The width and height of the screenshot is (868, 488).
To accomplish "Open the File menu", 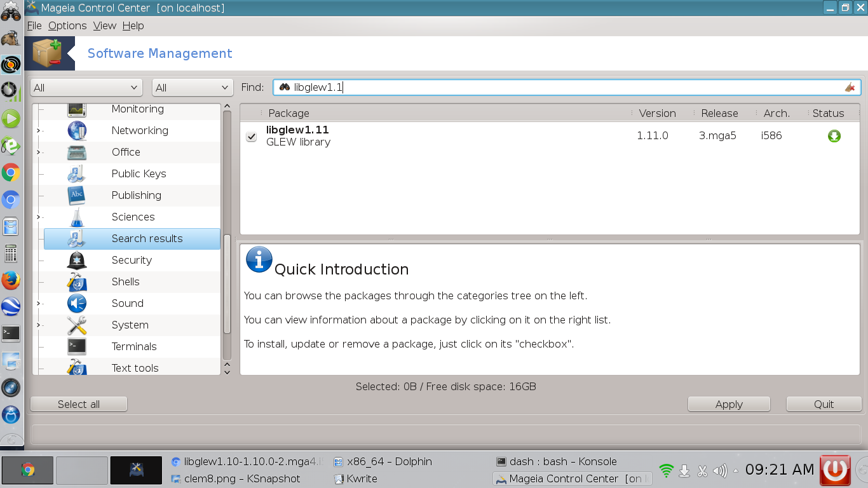I will click(34, 25).
